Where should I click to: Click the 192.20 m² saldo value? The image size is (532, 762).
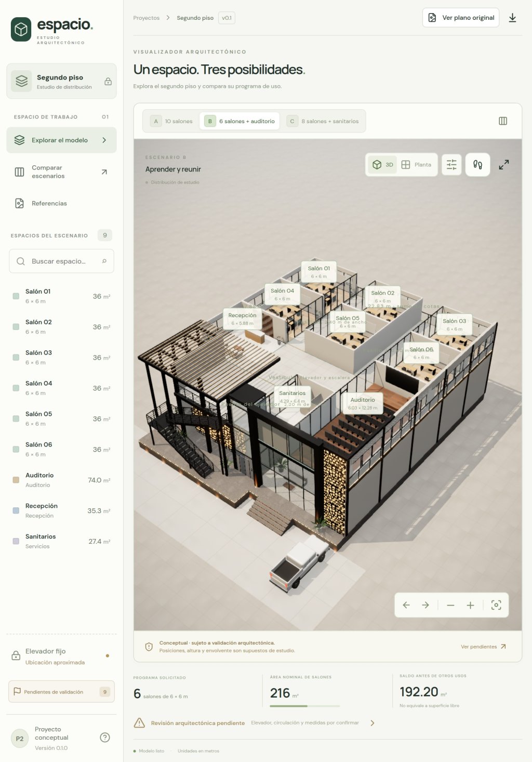(x=423, y=692)
